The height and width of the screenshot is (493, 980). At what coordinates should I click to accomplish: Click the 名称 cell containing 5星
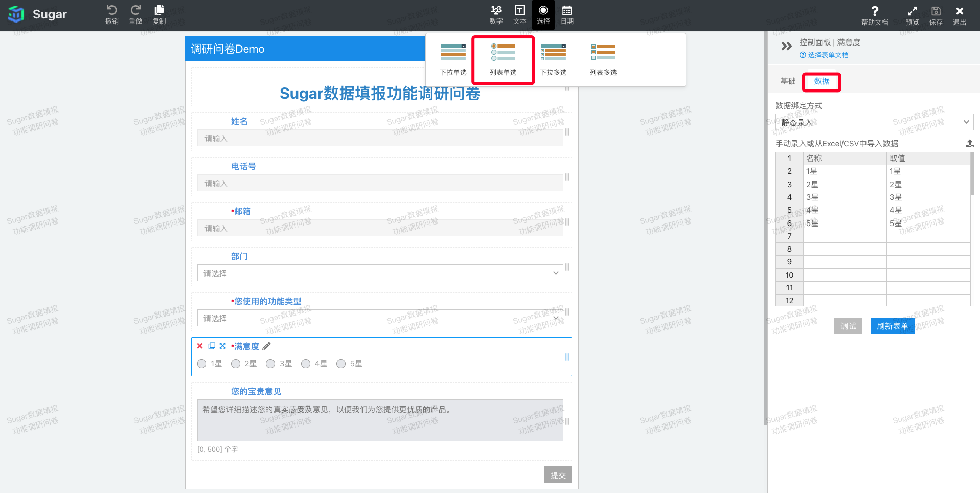(x=845, y=223)
